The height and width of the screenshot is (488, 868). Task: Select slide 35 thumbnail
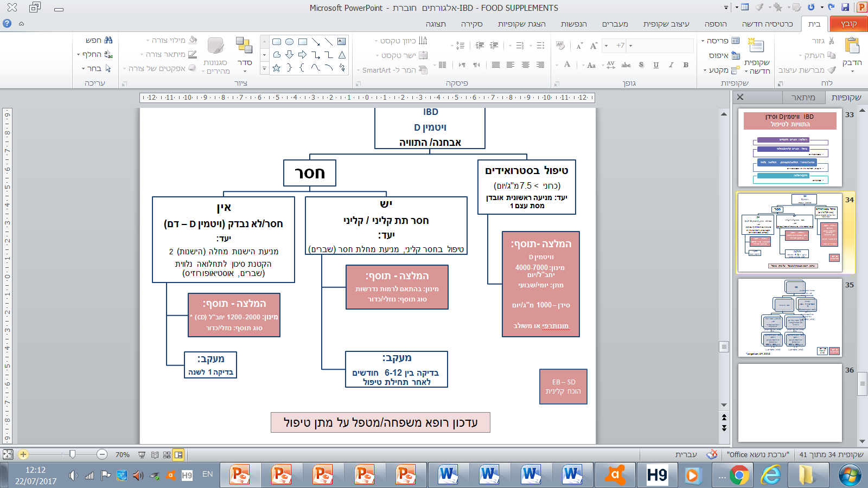pyautogui.click(x=789, y=317)
